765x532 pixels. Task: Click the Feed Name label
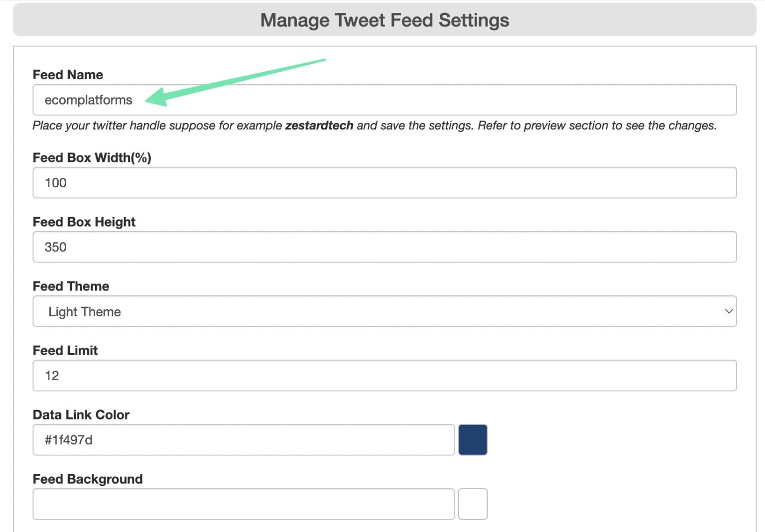click(x=68, y=75)
